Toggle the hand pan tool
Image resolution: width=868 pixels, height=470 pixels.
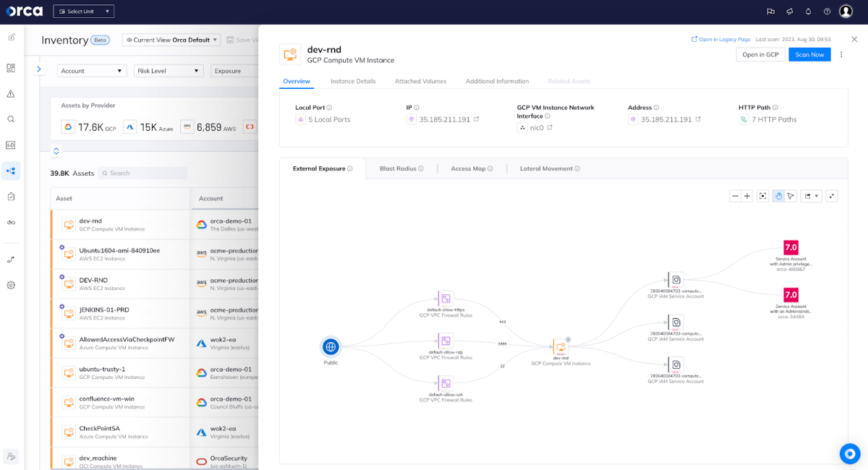[778, 196]
